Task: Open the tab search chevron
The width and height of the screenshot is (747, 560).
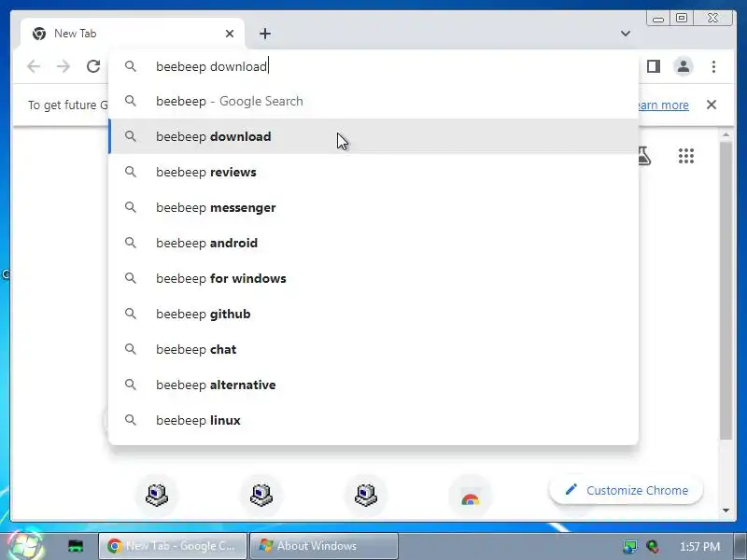Action: click(x=626, y=34)
